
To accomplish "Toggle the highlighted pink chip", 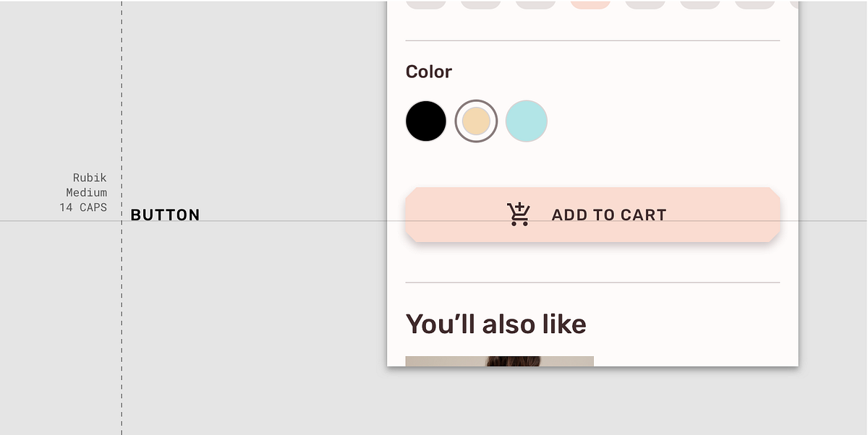I will 590,4.
